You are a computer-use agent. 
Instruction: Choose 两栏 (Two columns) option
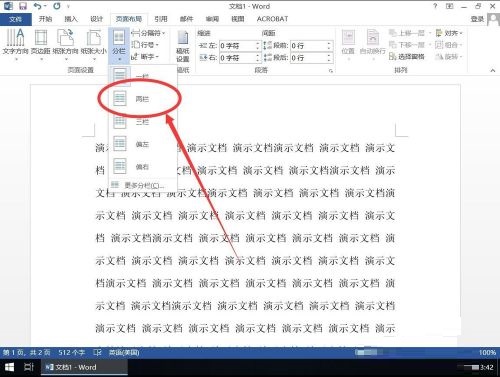tap(143, 99)
